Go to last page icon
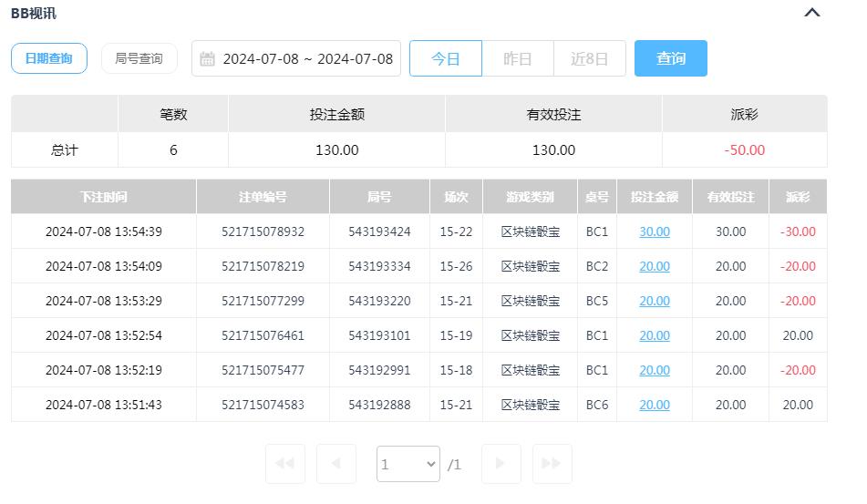The image size is (867, 504). (x=552, y=464)
